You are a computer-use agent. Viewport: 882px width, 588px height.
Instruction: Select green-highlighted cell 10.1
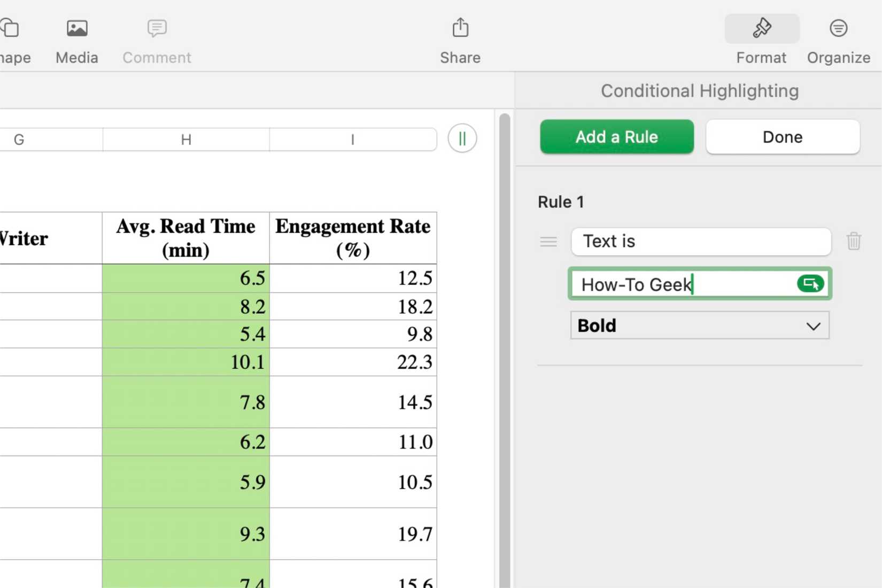tap(186, 362)
